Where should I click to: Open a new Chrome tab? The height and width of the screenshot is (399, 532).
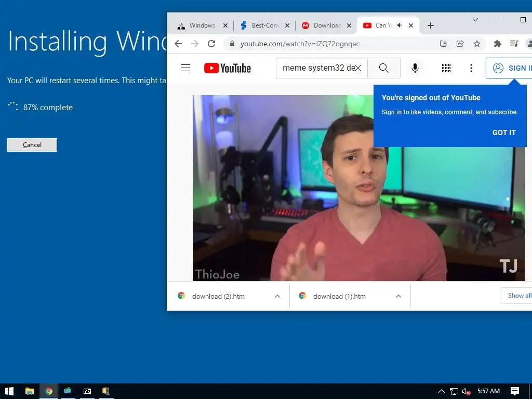431,25
